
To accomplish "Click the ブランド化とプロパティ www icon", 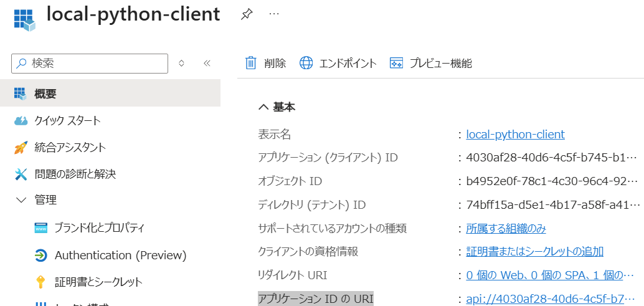I will tap(41, 228).
